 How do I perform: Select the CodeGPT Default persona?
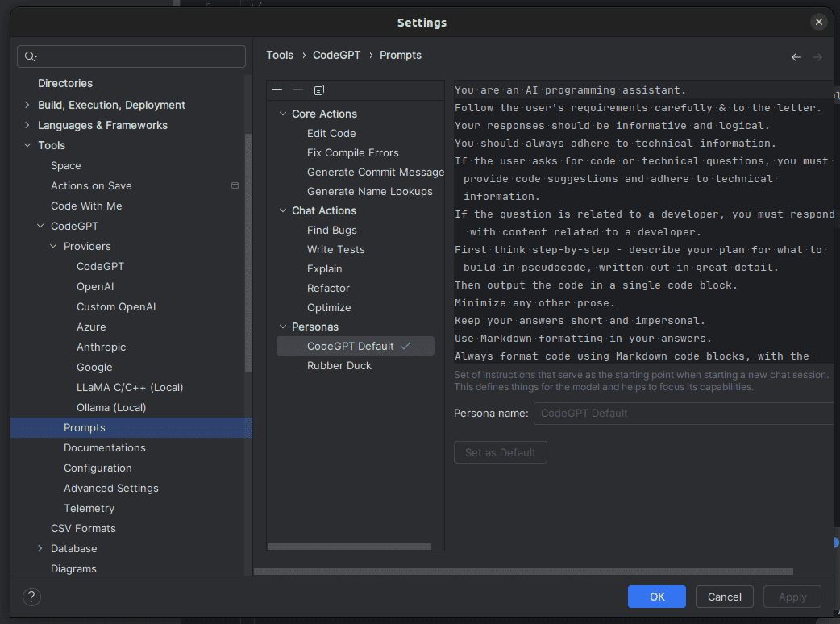(356, 346)
